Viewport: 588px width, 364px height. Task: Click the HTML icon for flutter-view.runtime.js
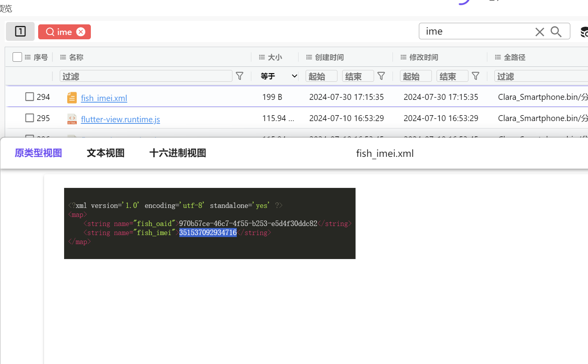[x=71, y=118]
